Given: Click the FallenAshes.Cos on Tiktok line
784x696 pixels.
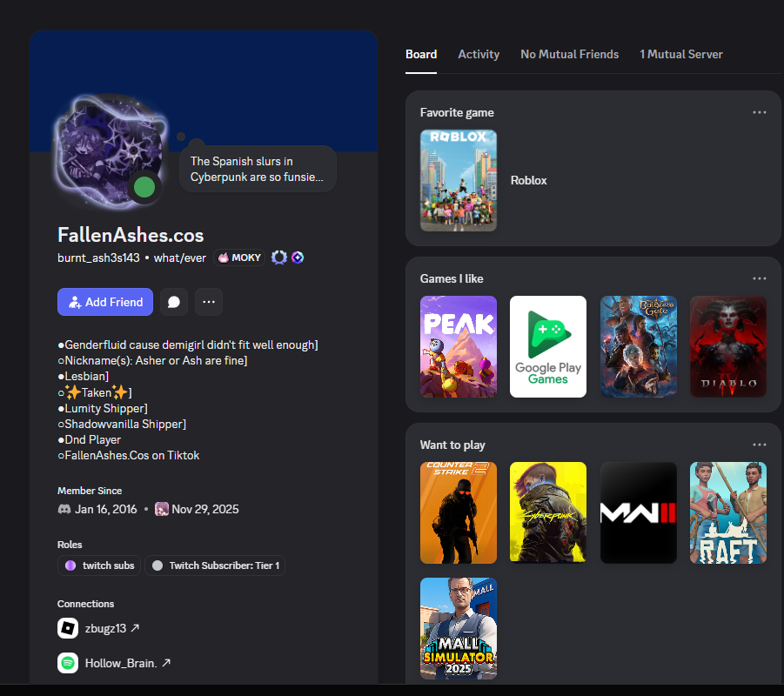Looking at the screenshot, I should pyautogui.click(x=129, y=456).
